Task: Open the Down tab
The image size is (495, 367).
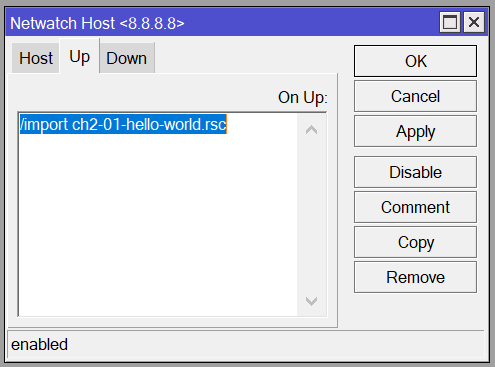Action: [127, 58]
